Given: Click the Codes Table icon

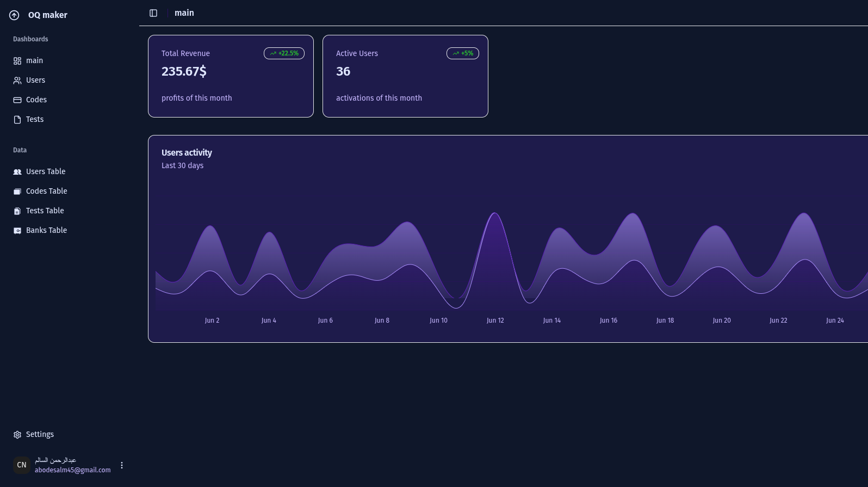Looking at the screenshot, I should tap(17, 192).
